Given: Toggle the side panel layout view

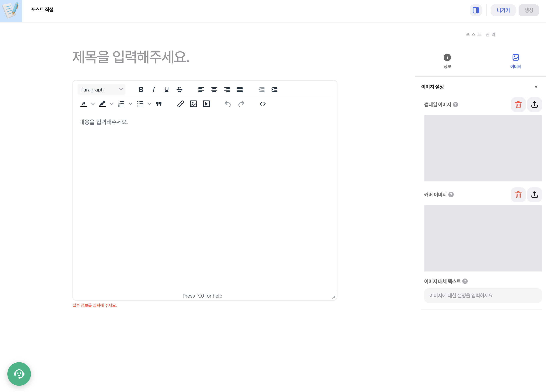Looking at the screenshot, I should [476, 10].
